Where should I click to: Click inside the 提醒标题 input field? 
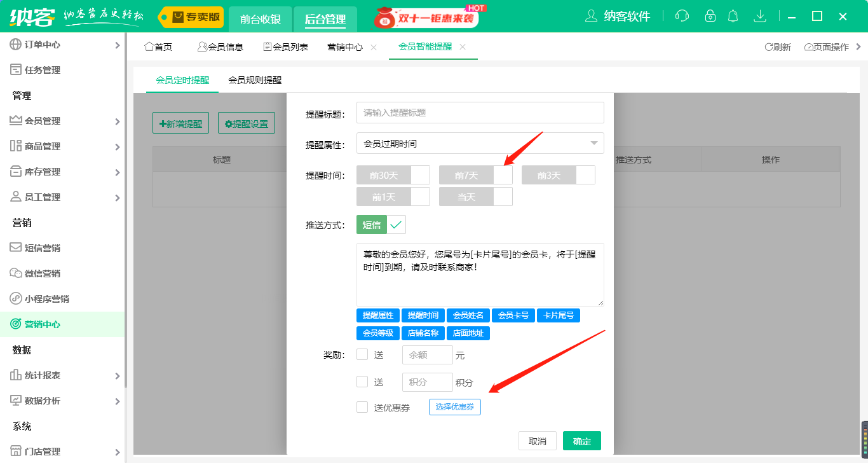pyautogui.click(x=480, y=112)
